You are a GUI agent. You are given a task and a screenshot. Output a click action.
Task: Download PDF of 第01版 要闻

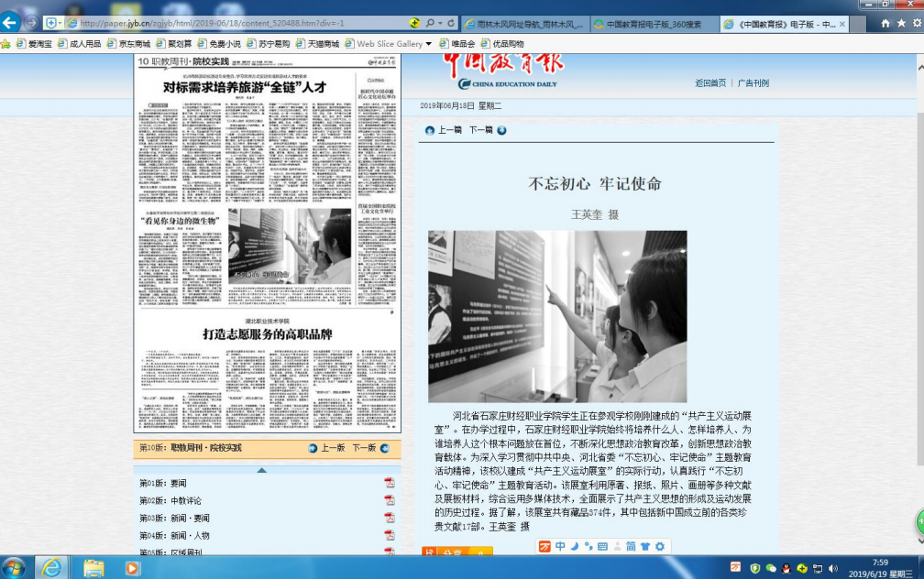(389, 483)
